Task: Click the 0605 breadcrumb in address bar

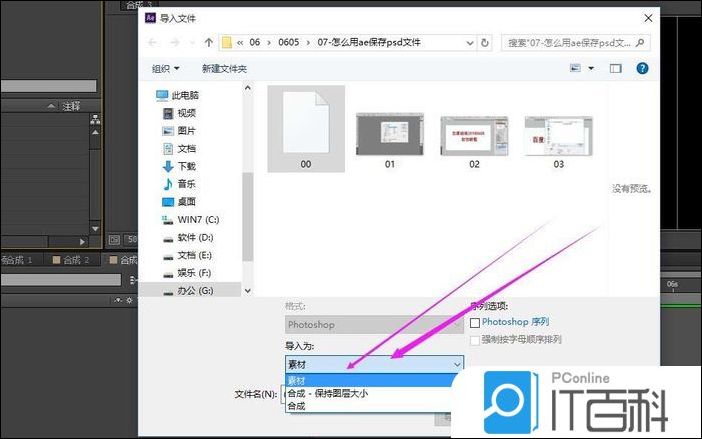Action: pyautogui.click(x=288, y=43)
